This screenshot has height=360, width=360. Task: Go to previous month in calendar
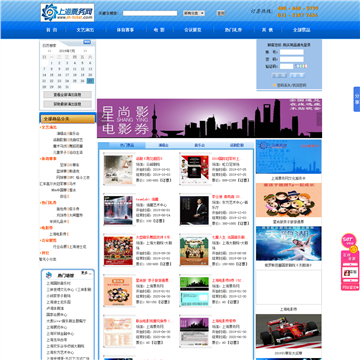tap(50, 51)
